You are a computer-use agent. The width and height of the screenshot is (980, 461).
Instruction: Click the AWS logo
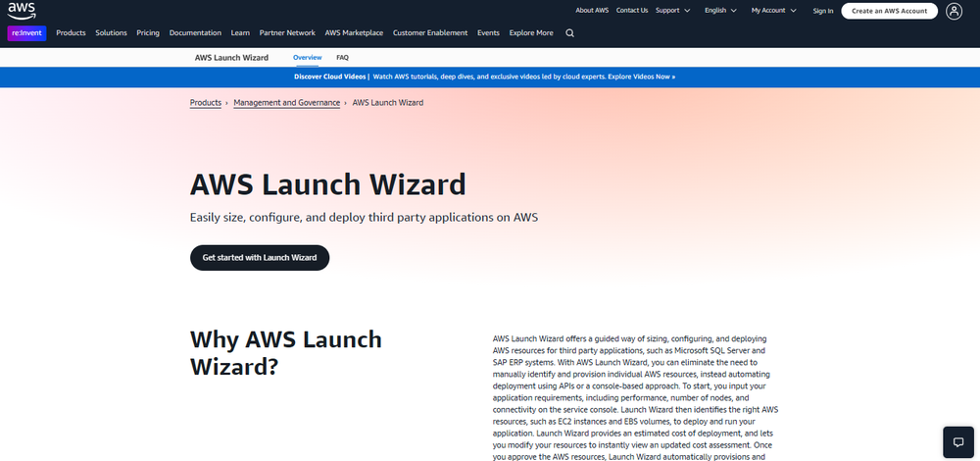22,11
